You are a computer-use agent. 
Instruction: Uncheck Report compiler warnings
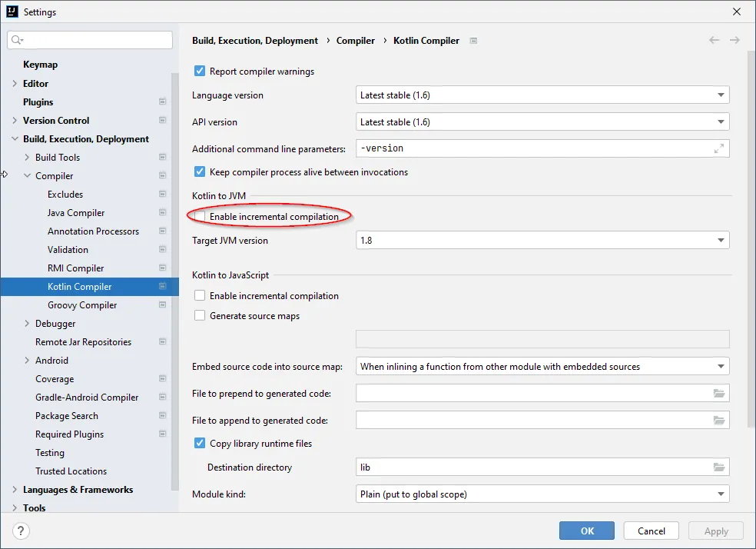[x=199, y=71]
